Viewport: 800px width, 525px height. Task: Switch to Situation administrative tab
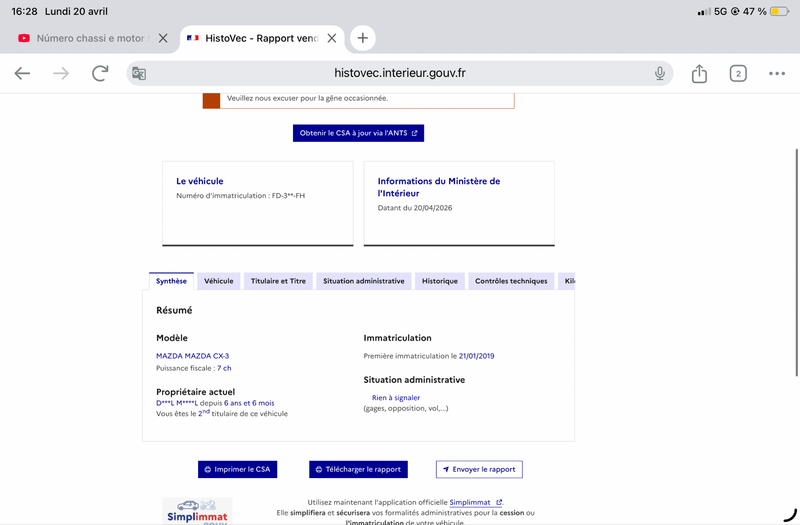pyautogui.click(x=364, y=281)
